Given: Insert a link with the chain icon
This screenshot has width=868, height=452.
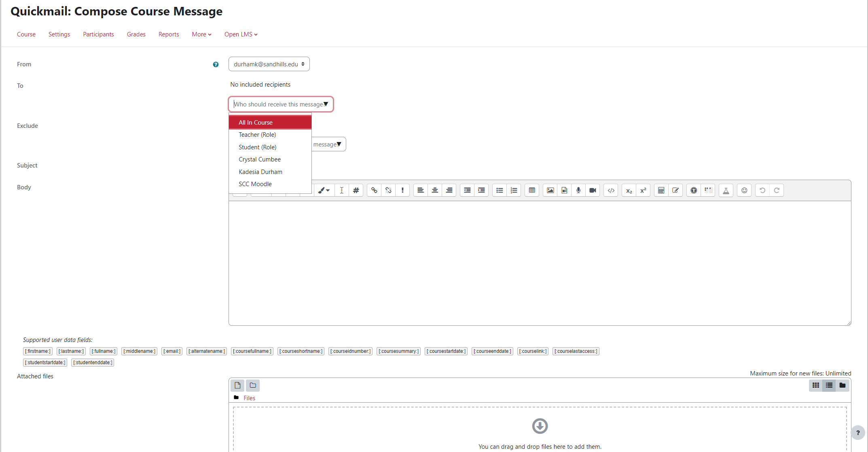Looking at the screenshot, I should click(374, 190).
